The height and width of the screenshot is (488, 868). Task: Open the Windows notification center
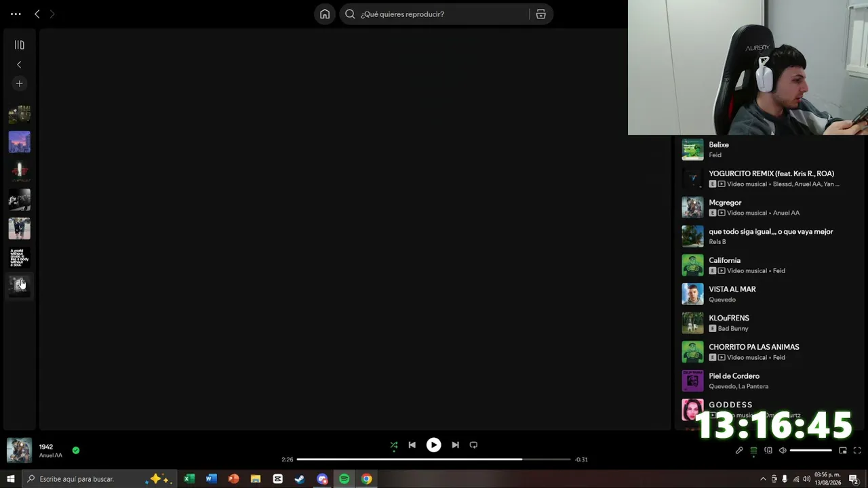click(x=854, y=479)
